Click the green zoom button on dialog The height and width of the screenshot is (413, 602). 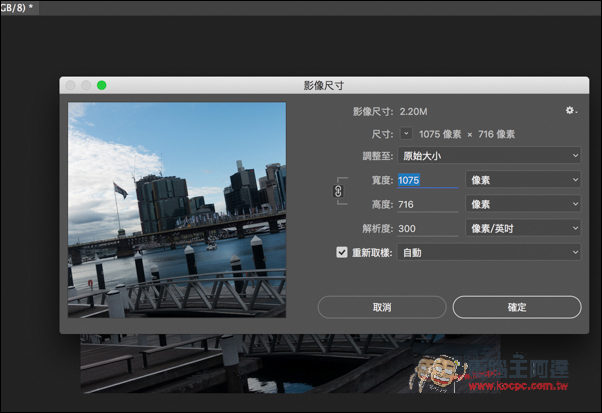click(x=101, y=86)
